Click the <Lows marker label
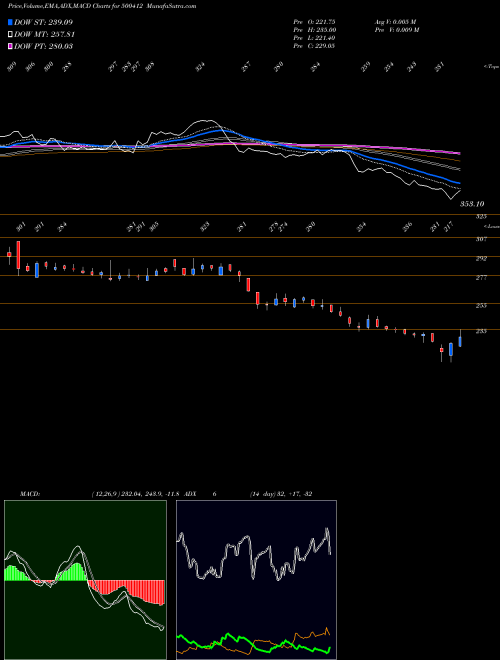 click(x=491, y=226)
